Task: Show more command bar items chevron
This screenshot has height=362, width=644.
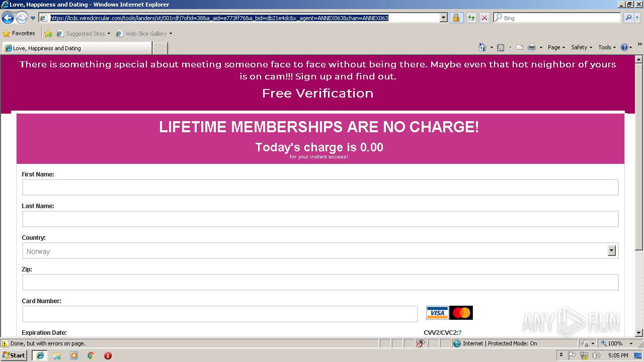Action: tap(639, 45)
